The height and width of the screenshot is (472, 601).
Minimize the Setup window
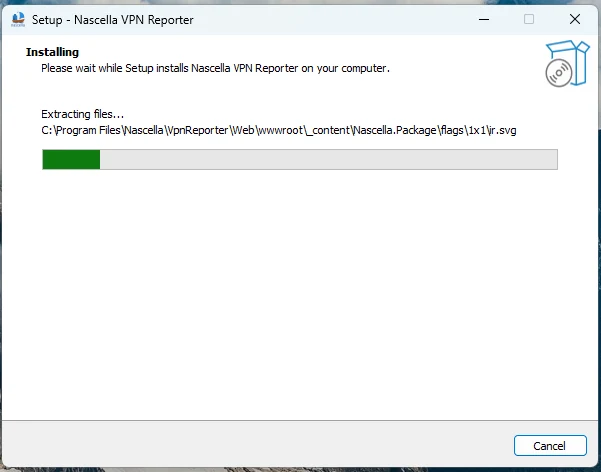click(x=484, y=19)
